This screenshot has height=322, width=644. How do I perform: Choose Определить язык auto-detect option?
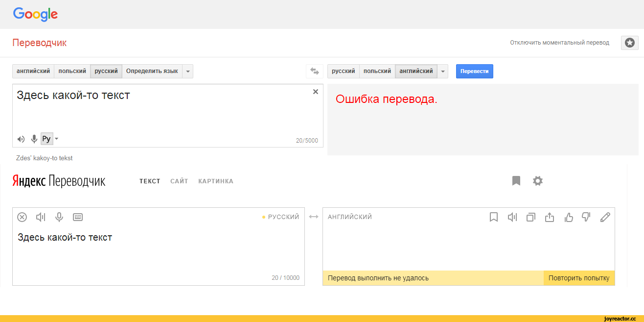tap(152, 72)
